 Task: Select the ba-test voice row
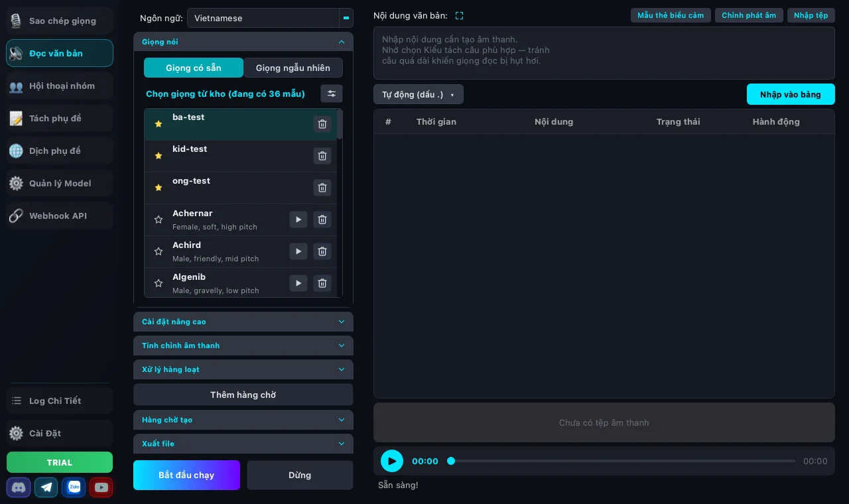[x=240, y=124]
